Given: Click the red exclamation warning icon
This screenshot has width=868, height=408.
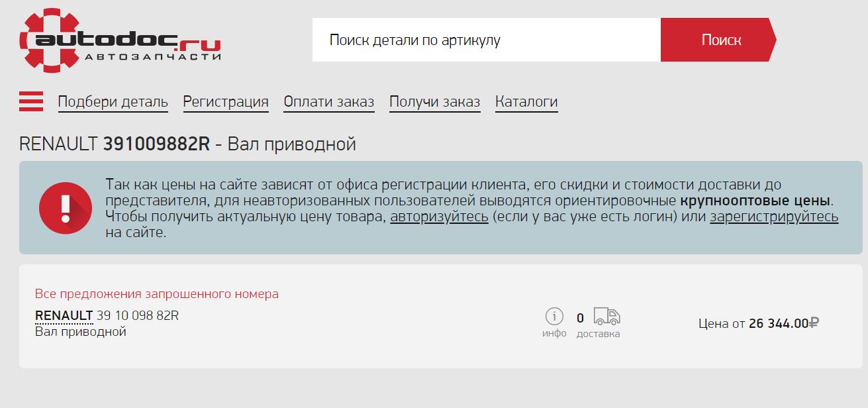Looking at the screenshot, I should 65,207.
